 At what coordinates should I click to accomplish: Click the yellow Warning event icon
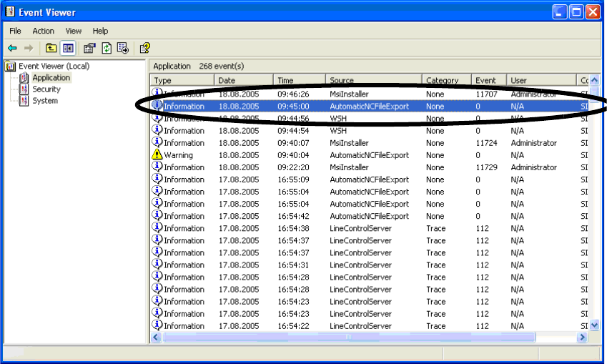click(157, 155)
